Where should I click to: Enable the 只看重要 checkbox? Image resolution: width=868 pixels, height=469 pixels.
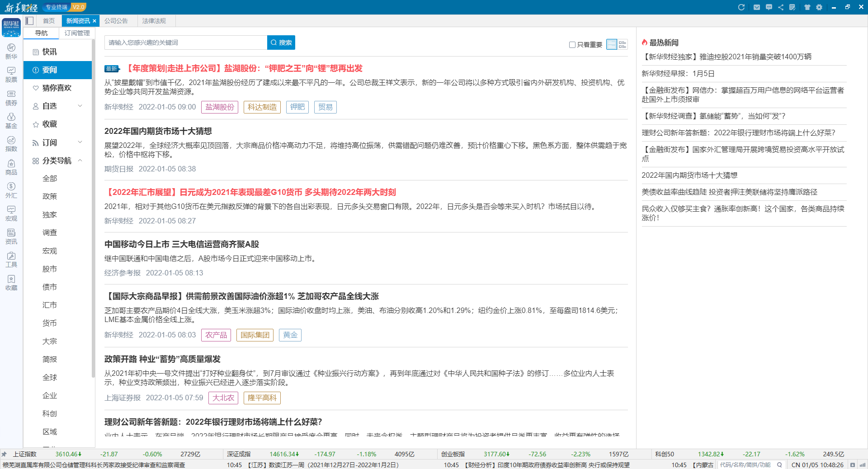(572, 45)
